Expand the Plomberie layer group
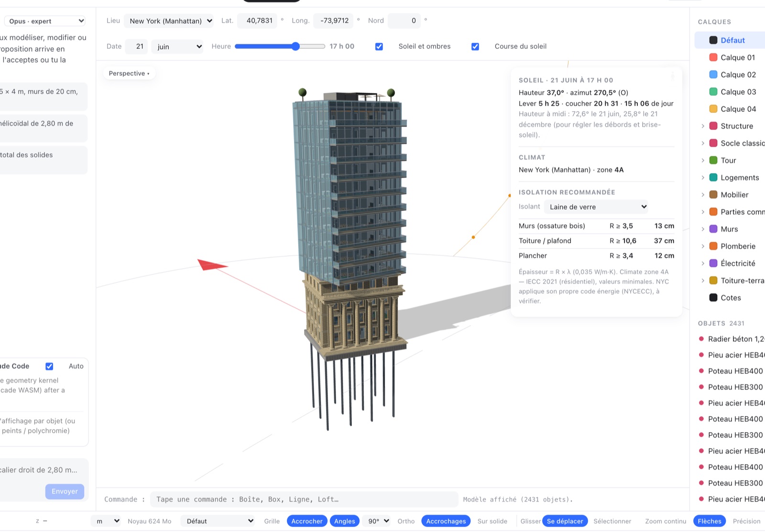The width and height of the screenshot is (765, 532). pos(703,246)
